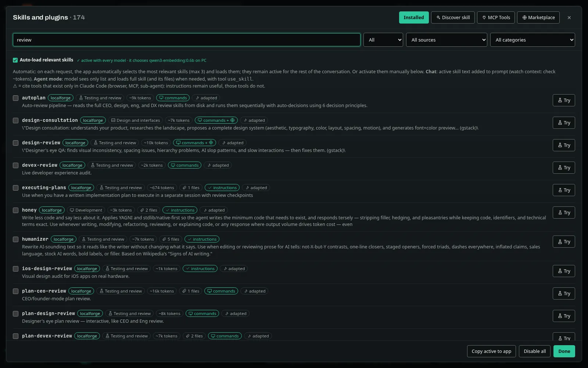Click the instructions tag on ios-design-review row
The image size is (588, 368).
click(200, 269)
